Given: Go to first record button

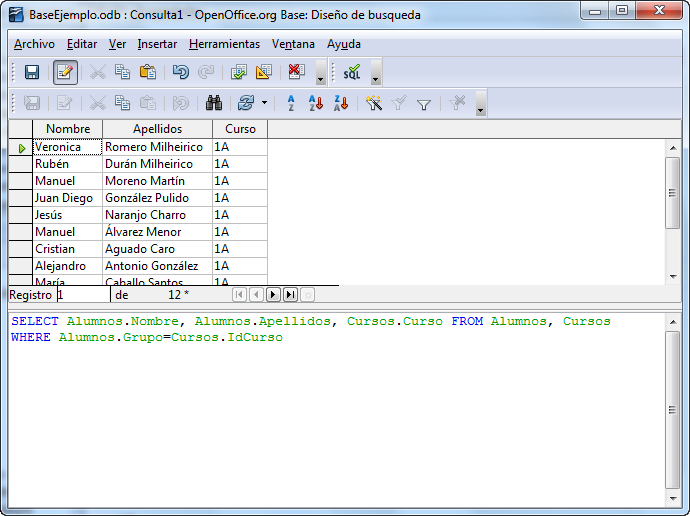Looking at the screenshot, I should click(239, 294).
